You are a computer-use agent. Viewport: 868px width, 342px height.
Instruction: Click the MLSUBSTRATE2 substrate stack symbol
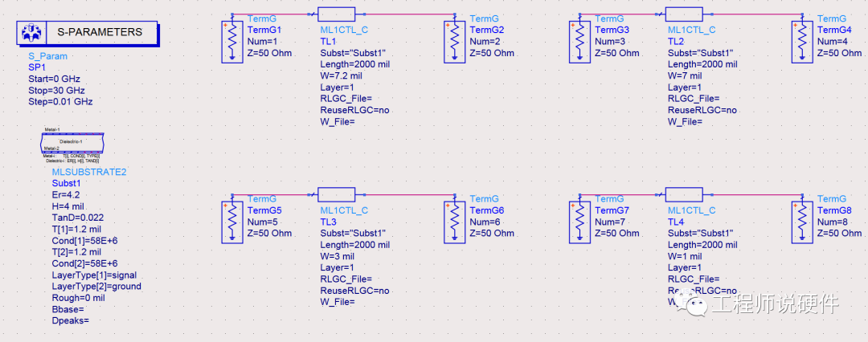(72, 142)
